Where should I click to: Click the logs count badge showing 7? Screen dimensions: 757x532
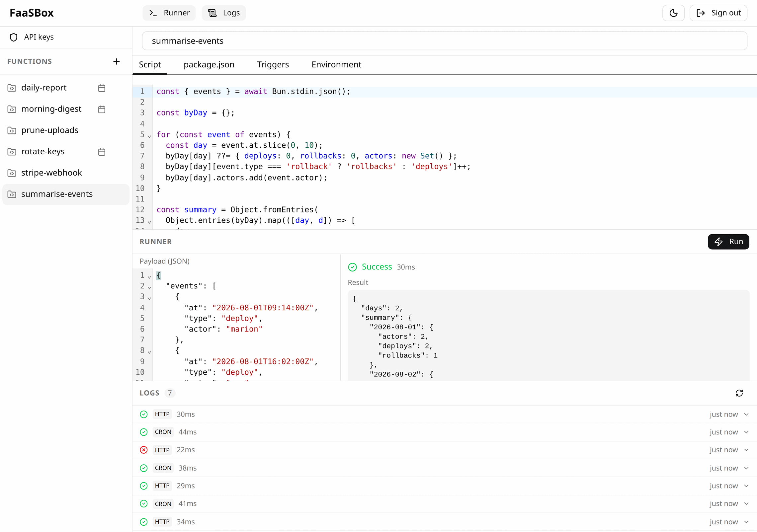(x=170, y=393)
